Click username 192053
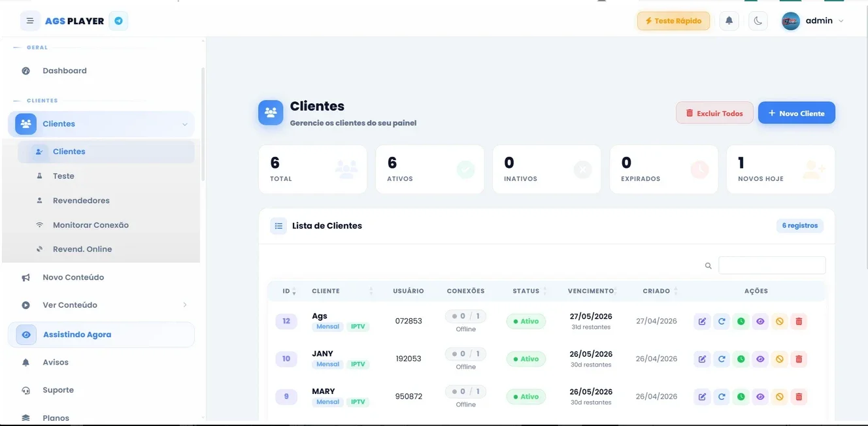868x426 pixels. click(x=409, y=359)
